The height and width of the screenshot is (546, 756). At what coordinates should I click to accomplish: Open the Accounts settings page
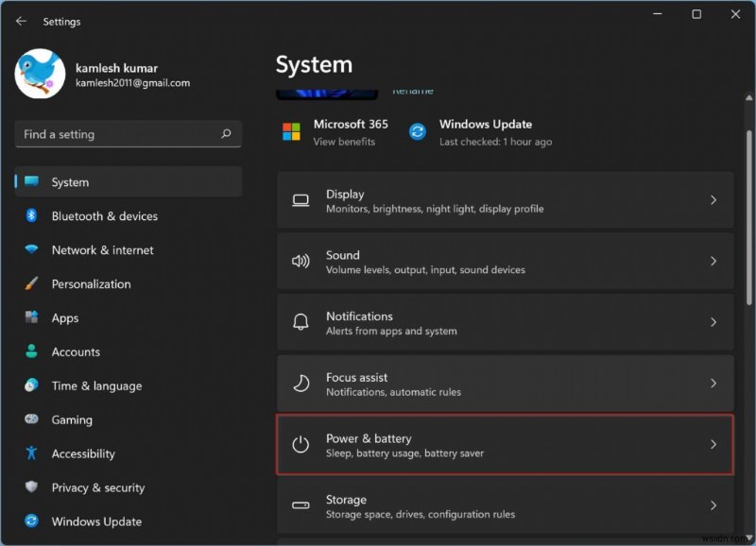tap(74, 351)
